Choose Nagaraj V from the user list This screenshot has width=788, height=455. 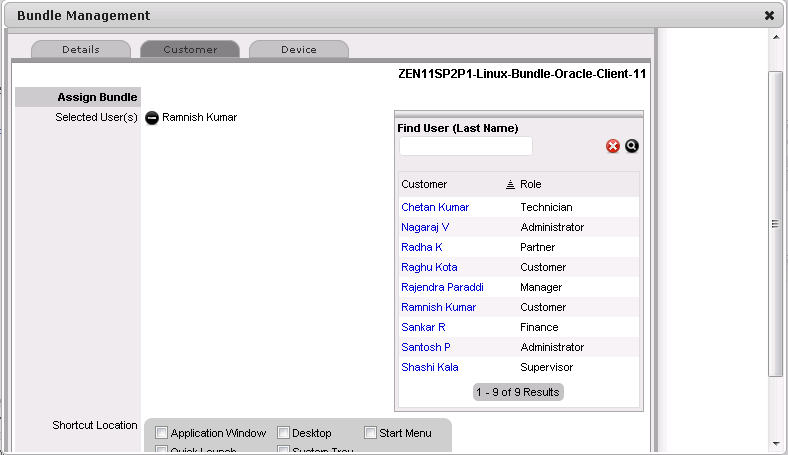(x=425, y=227)
